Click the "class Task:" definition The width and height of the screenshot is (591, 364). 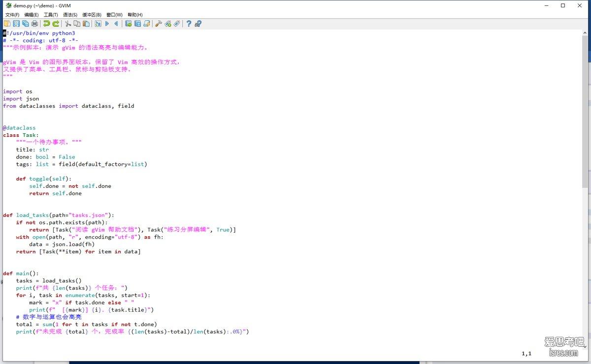21,135
